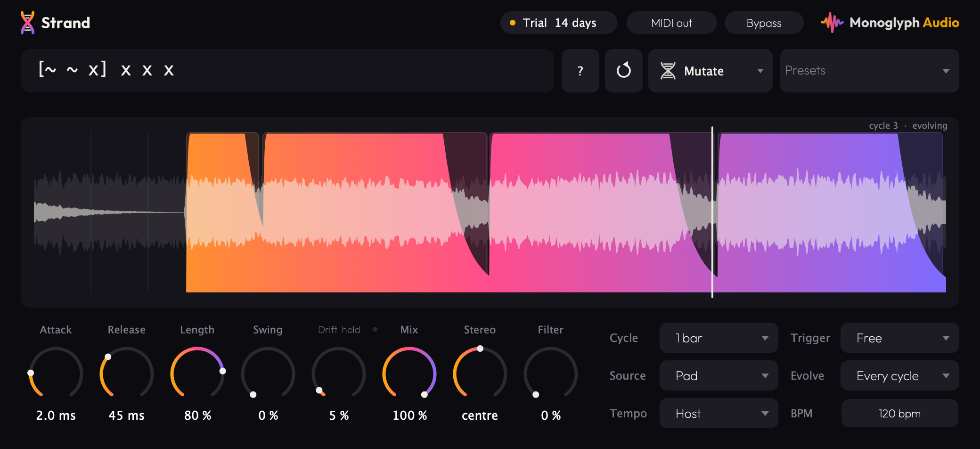Click the Stereo value centre

tap(480, 416)
